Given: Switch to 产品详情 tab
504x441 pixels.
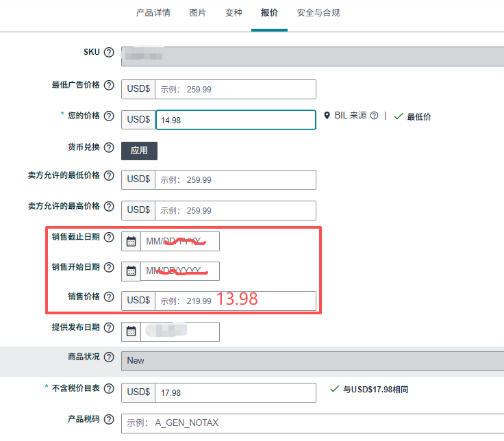Looking at the screenshot, I should pyautogui.click(x=153, y=13).
